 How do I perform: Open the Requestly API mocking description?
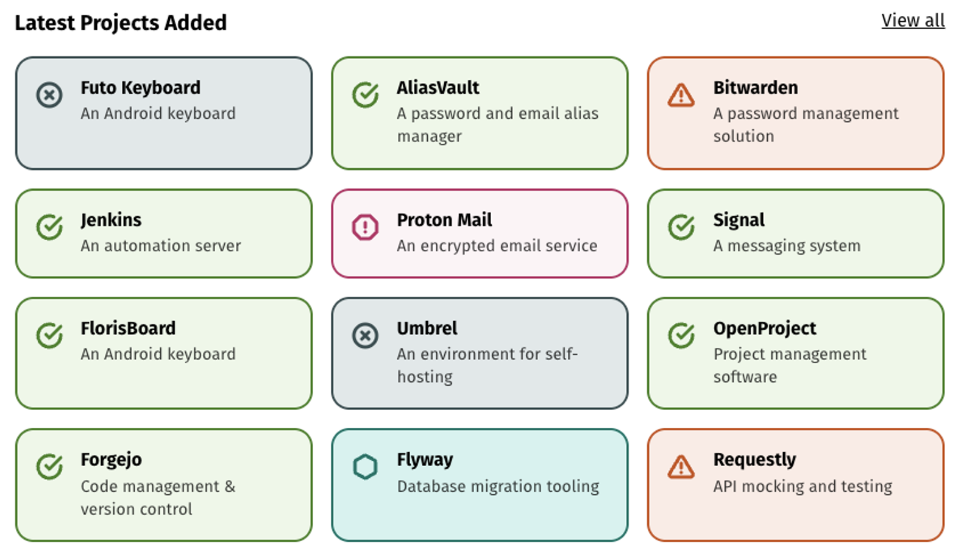point(803,486)
